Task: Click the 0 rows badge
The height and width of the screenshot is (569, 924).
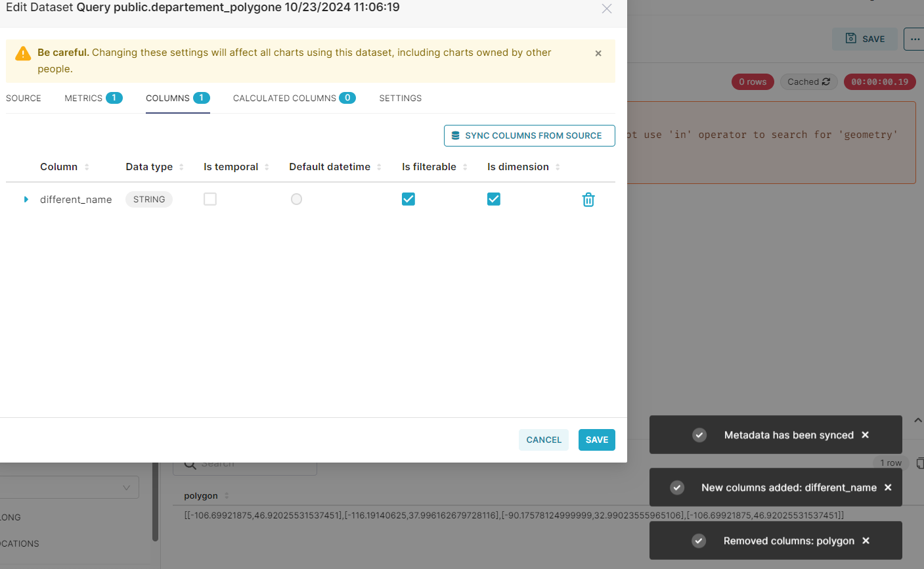Action: [x=753, y=82]
